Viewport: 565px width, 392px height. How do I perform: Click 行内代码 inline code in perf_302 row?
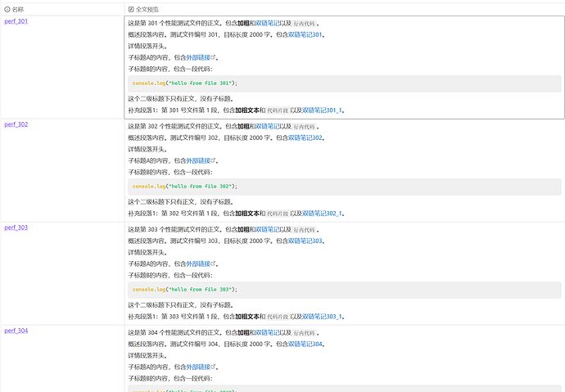click(x=304, y=127)
